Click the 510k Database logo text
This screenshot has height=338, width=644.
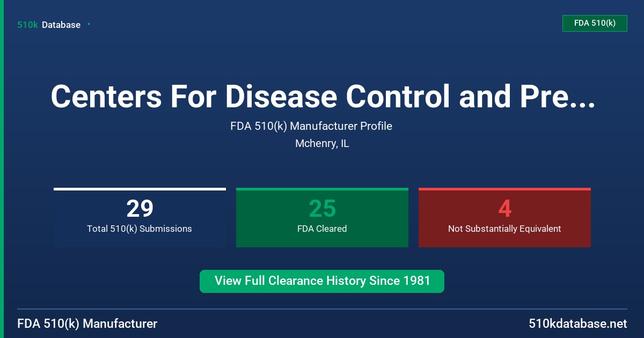pos(49,25)
